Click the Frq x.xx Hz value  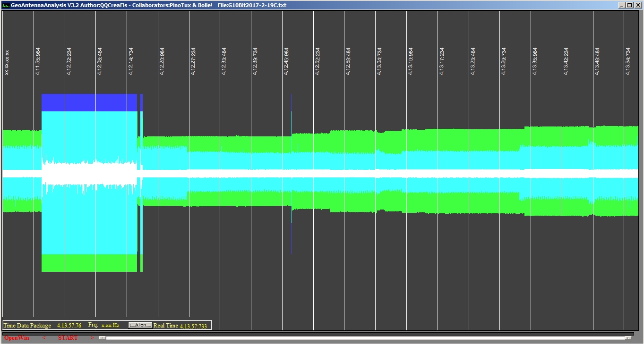point(110,326)
